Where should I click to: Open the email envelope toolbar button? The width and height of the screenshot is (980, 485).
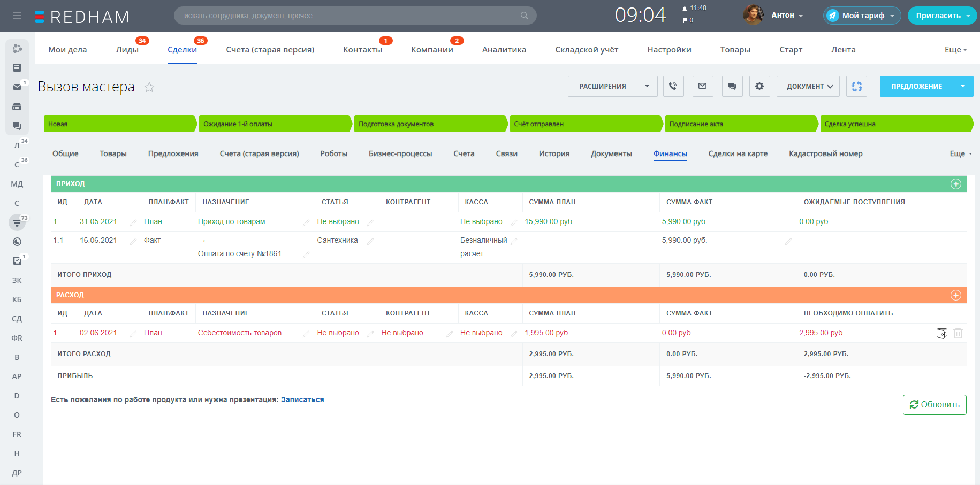[x=702, y=86]
